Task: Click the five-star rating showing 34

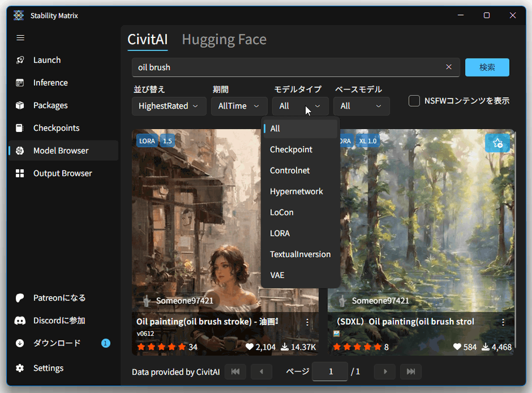Action: [x=167, y=347]
